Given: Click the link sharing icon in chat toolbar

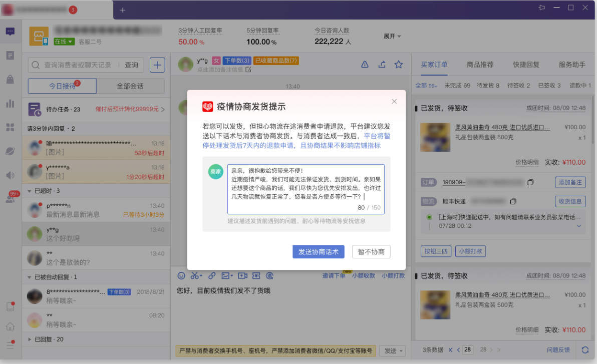Looking at the screenshot, I should 212,275.
